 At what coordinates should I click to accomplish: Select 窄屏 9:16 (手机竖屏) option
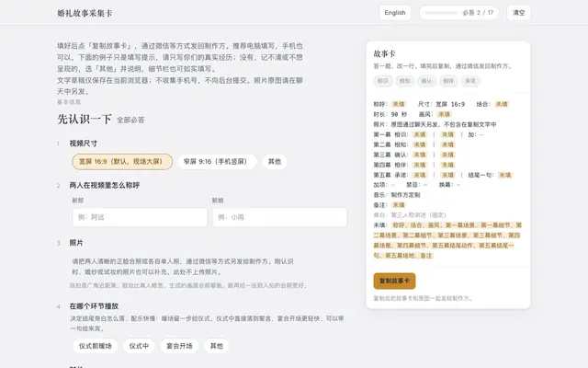pyautogui.click(x=217, y=162)
